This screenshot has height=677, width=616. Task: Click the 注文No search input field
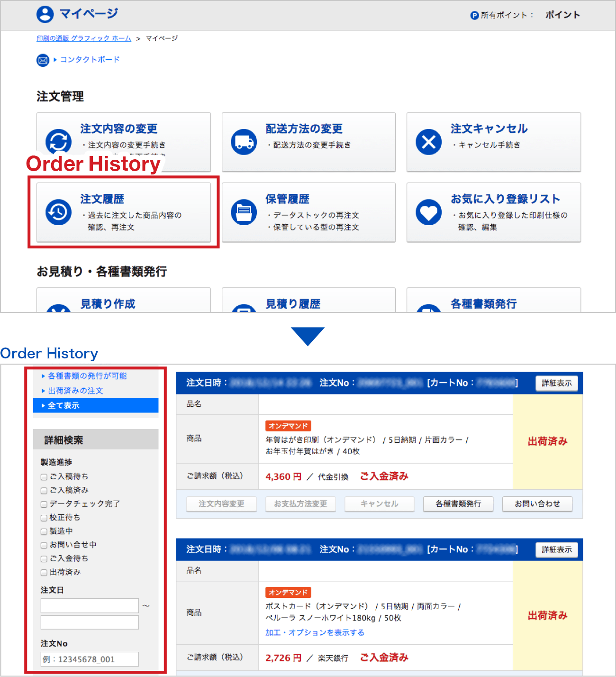tap(90, 659)
